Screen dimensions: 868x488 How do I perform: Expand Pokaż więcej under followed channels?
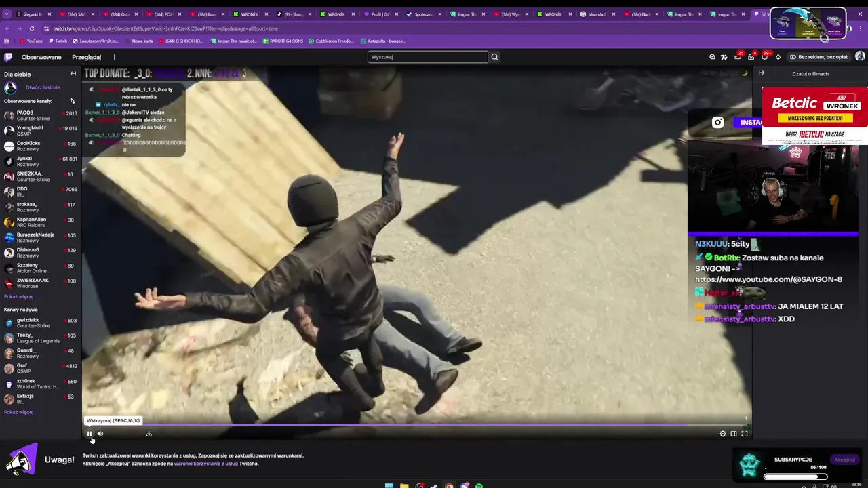18,296
